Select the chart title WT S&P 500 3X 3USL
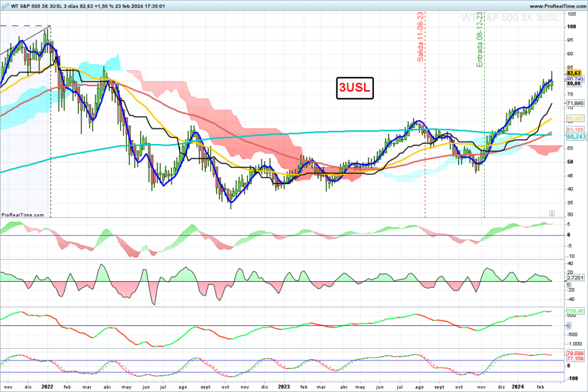The image size is (588, 392). pos(36,6)
